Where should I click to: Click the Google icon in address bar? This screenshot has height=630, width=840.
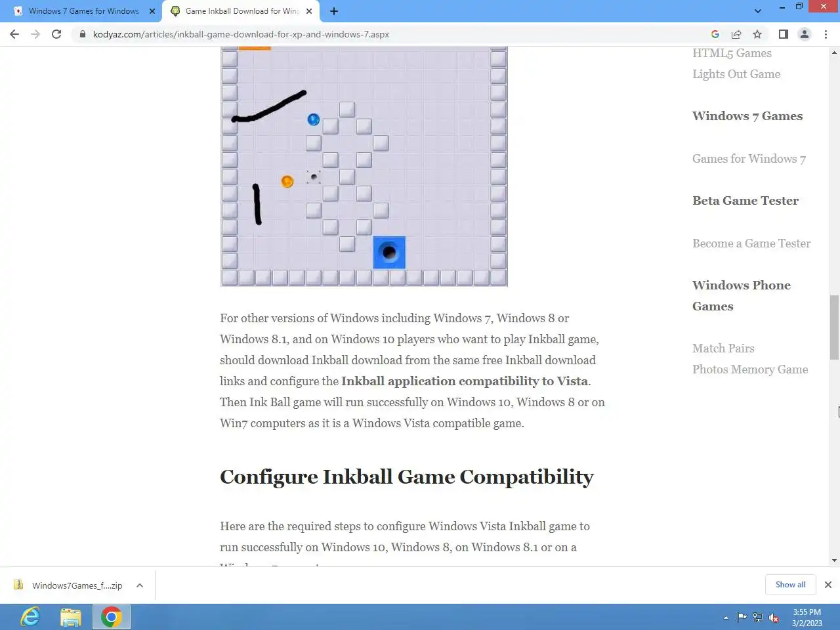(715, 34)
